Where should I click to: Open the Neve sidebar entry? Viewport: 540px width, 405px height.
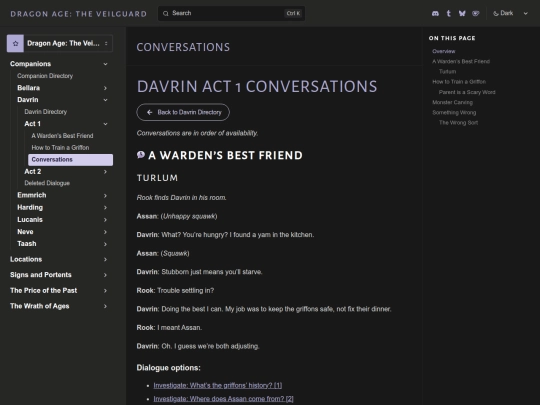click(25, 231)
